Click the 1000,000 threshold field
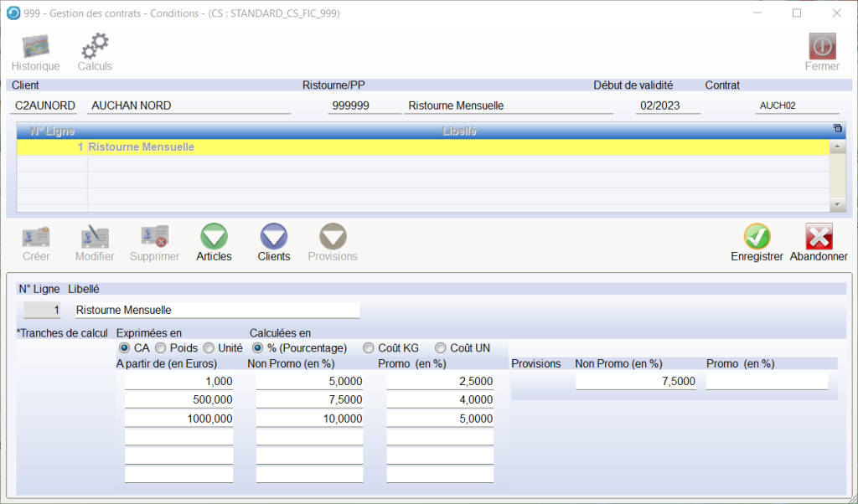The width and height of the screenshot is (858, 504). click(178, 419)
